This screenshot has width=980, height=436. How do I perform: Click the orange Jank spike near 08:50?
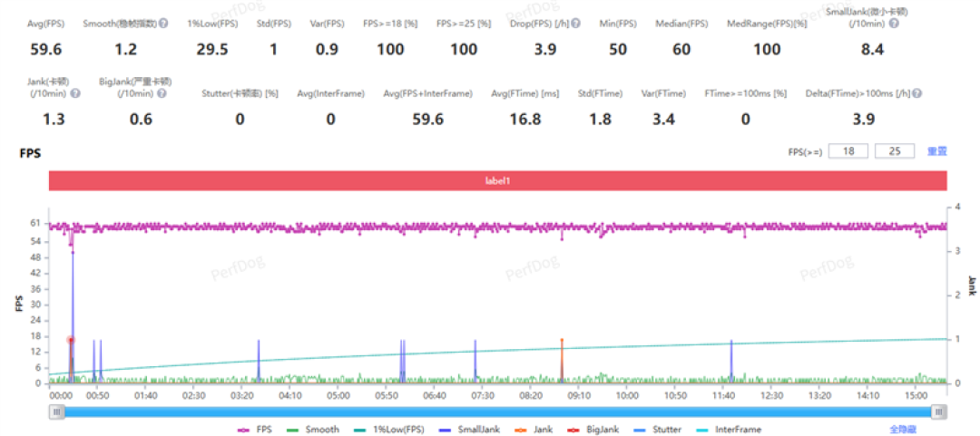click(x=562, y=360)
